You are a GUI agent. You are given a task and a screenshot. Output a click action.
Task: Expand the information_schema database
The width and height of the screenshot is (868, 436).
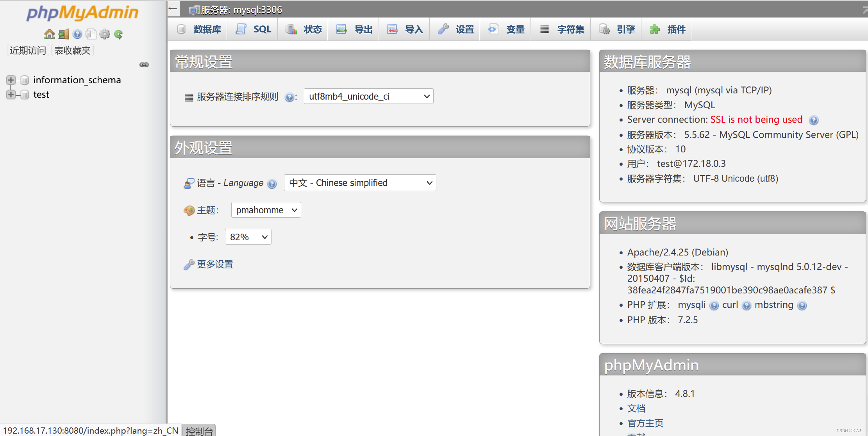click(x=11, y=80)
